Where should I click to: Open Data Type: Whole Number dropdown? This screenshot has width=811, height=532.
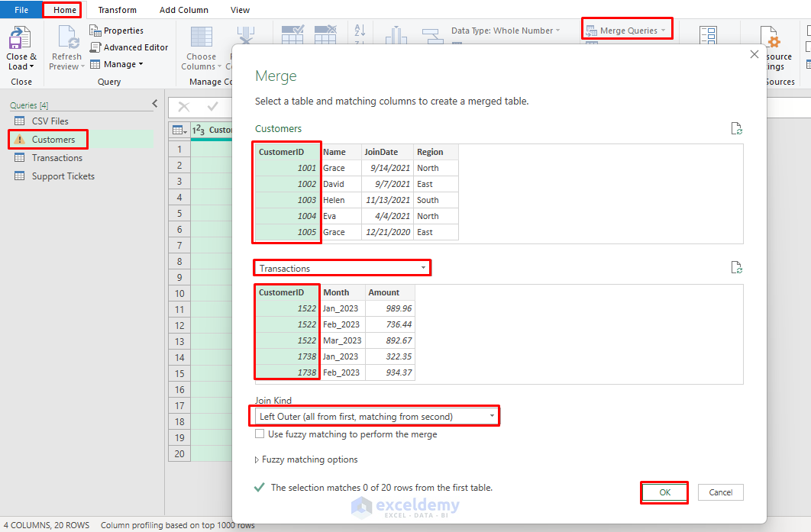point(506,31)
